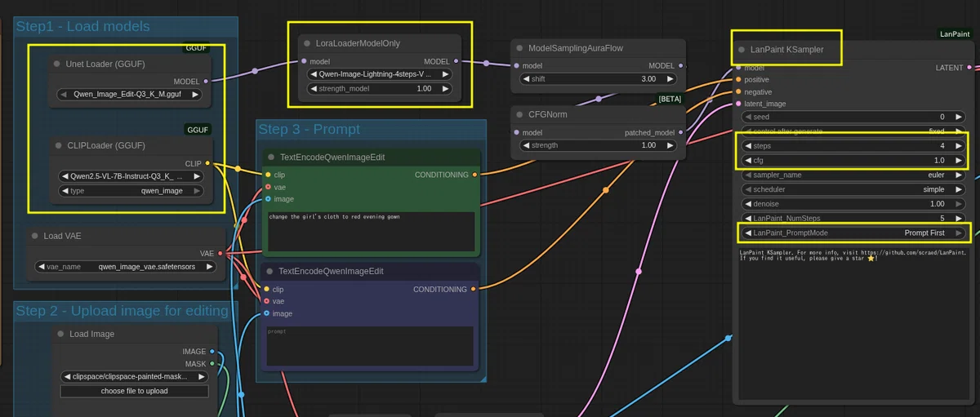Increase the seed value with right arrow
The image size is (980, 417).
(959, 117)
